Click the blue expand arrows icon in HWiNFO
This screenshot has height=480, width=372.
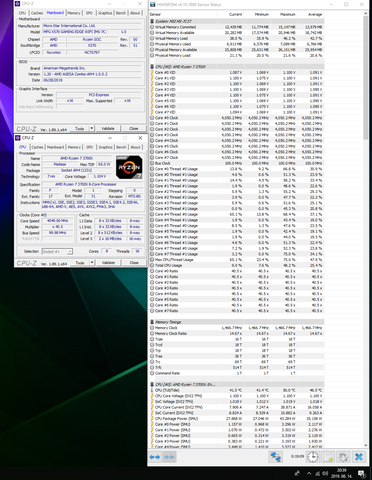pyautogui.click(x=155, y=457)
